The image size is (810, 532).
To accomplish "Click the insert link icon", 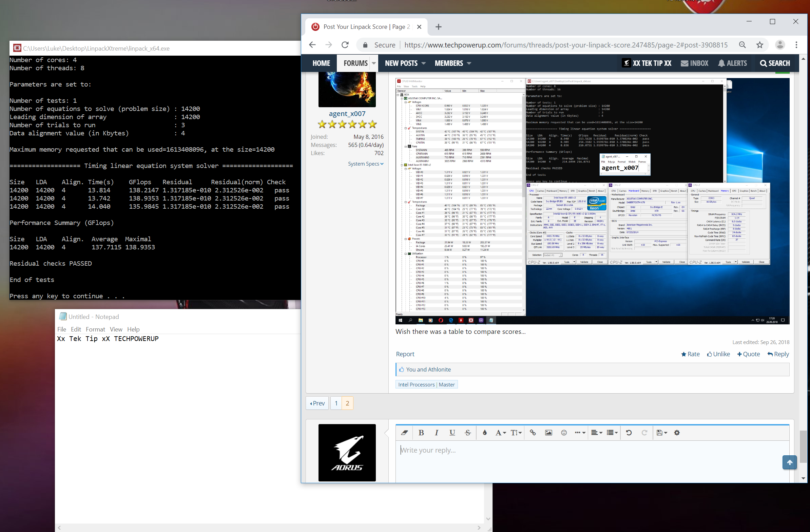I will coord(533,433).
